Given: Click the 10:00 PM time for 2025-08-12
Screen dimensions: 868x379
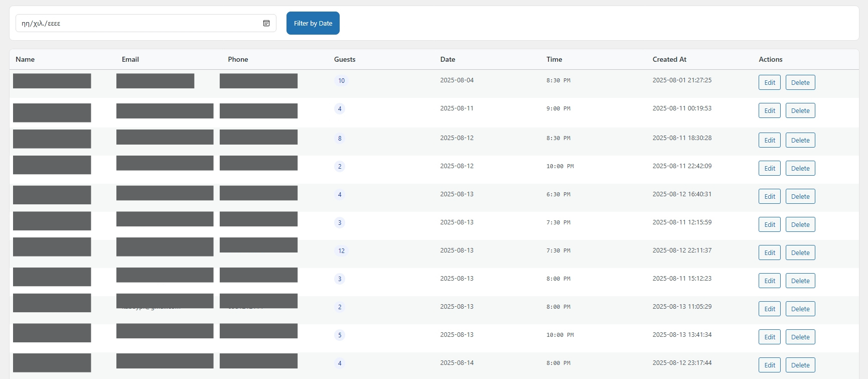Looking at the screenshot, I should click(560, 166).
